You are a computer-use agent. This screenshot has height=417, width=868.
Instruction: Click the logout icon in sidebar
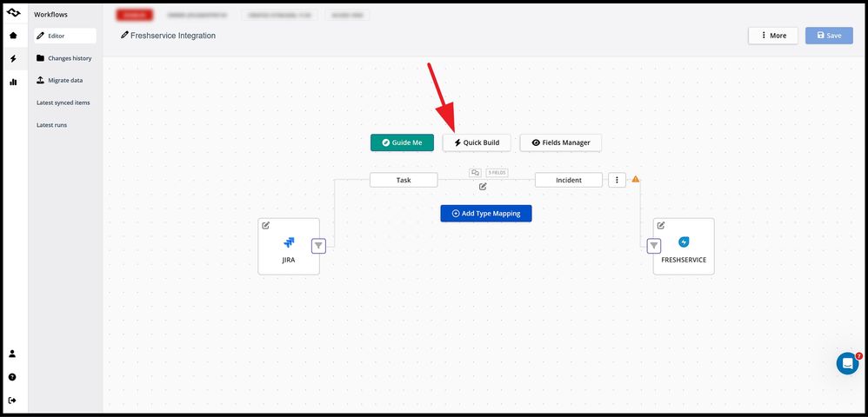pyautogui.click(x=12, y=400)
